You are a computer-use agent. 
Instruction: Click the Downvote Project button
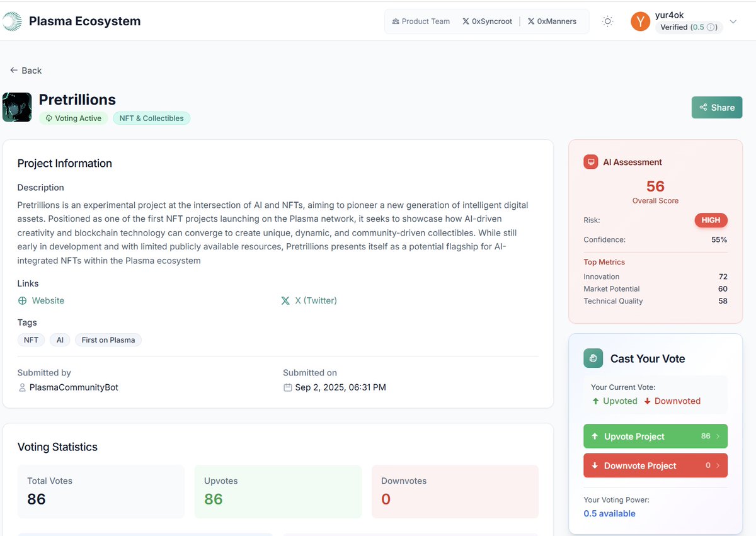655,465
